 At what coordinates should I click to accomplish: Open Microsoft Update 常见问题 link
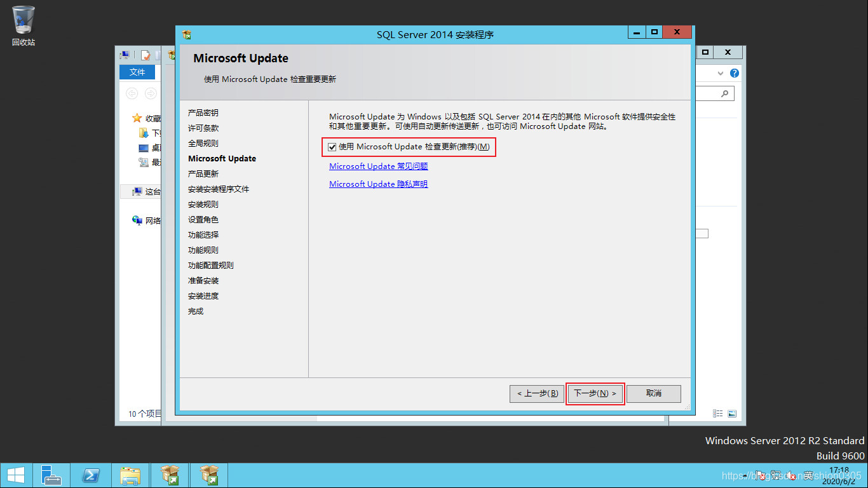click(x=379, y=166)
